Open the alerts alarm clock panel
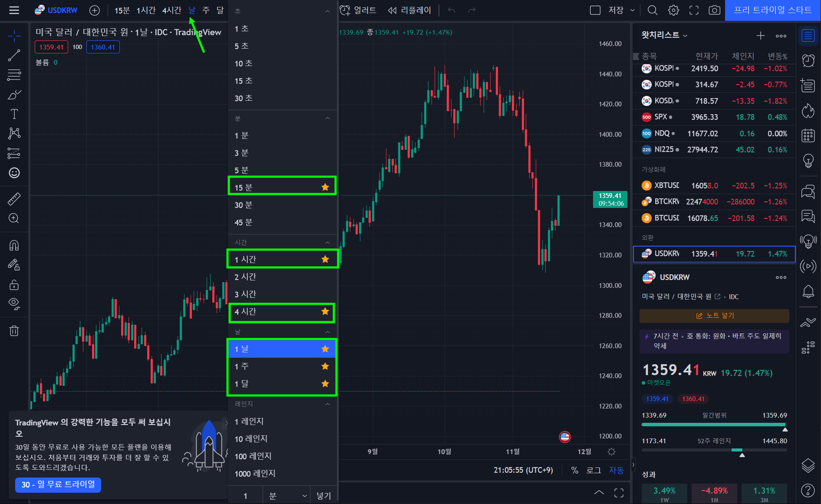The height and width of the screenshot is (504, 821). tap(808, 60)
